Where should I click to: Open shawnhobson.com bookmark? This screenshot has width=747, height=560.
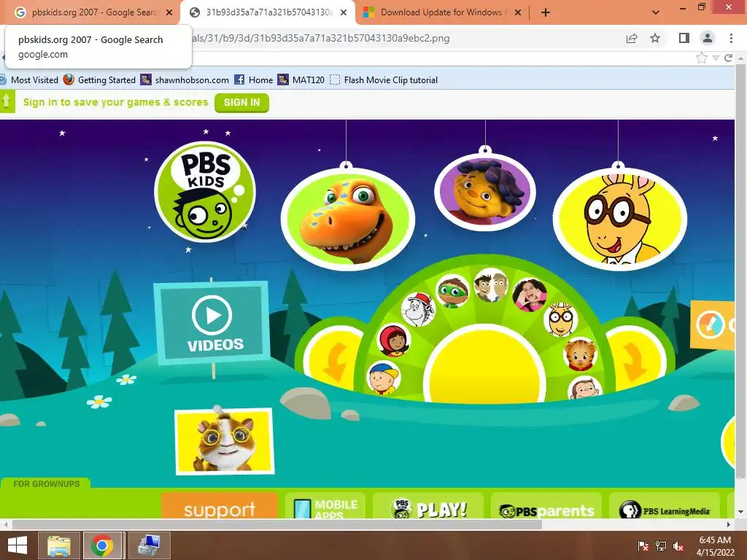point(185,80)
